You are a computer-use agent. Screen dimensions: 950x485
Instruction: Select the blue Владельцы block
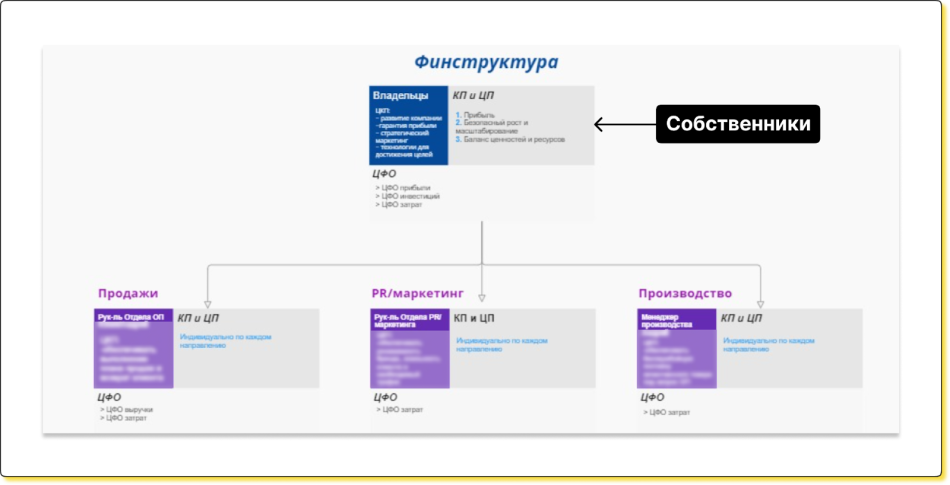[408, 125]
